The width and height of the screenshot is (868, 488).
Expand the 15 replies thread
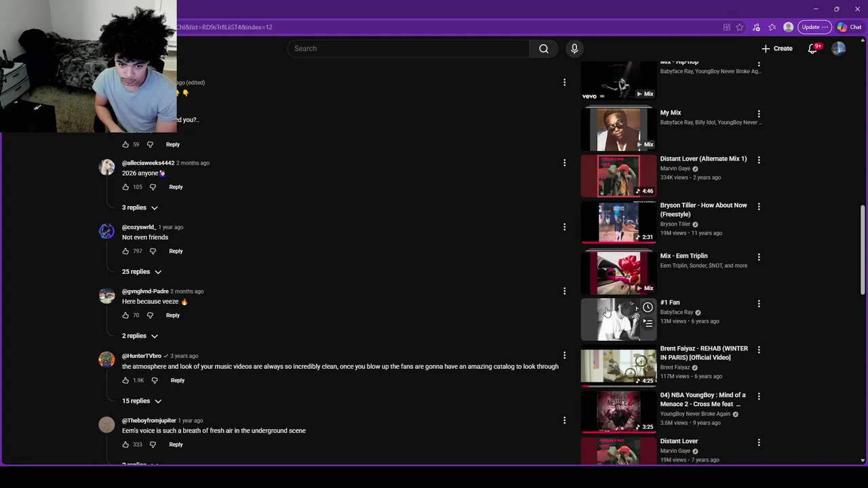pyautogui.click(x=142, y=401)
